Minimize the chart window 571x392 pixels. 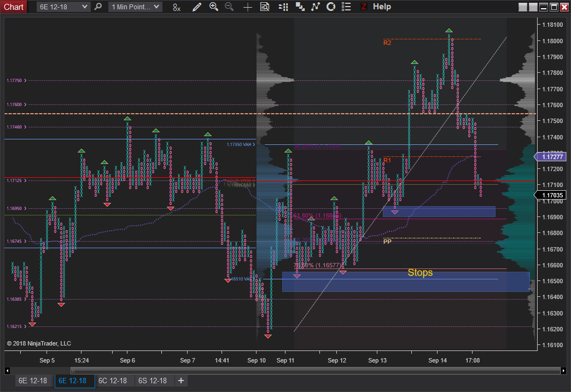(x=544, y=7)
